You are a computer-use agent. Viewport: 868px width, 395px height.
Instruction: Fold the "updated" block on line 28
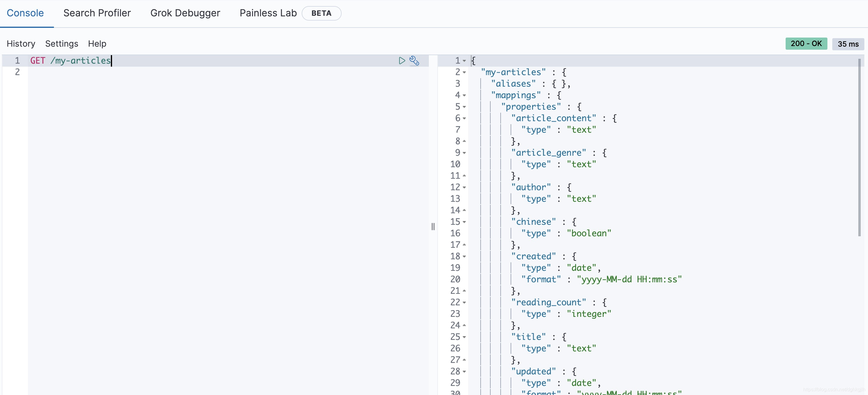pyautogui.click(x=464, y=372)
